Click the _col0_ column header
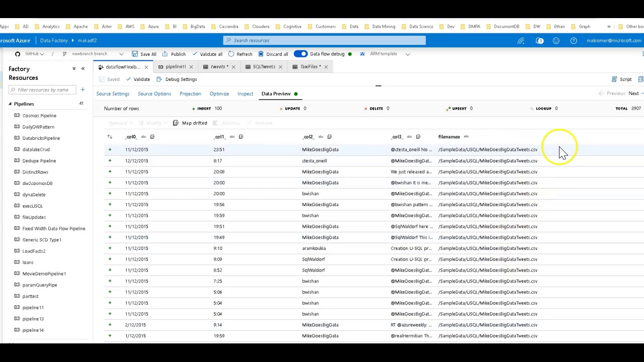 (131, 137)
